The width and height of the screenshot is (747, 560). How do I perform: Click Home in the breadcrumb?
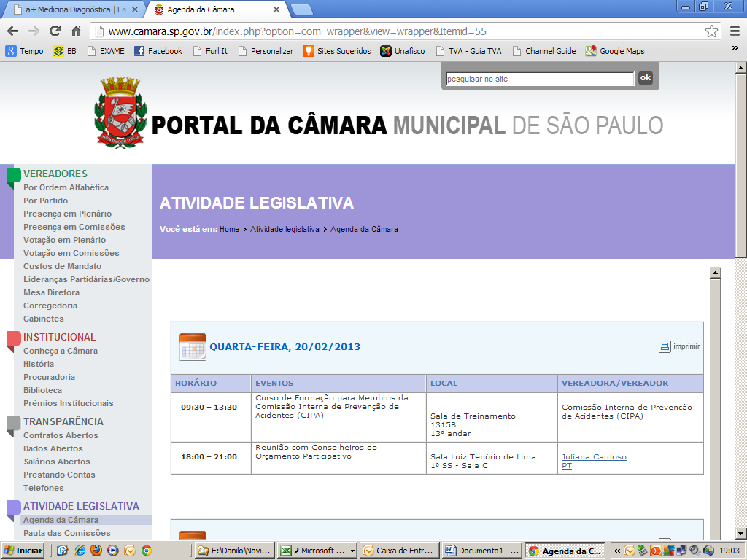pyautogui.click(x=229, y=229)
